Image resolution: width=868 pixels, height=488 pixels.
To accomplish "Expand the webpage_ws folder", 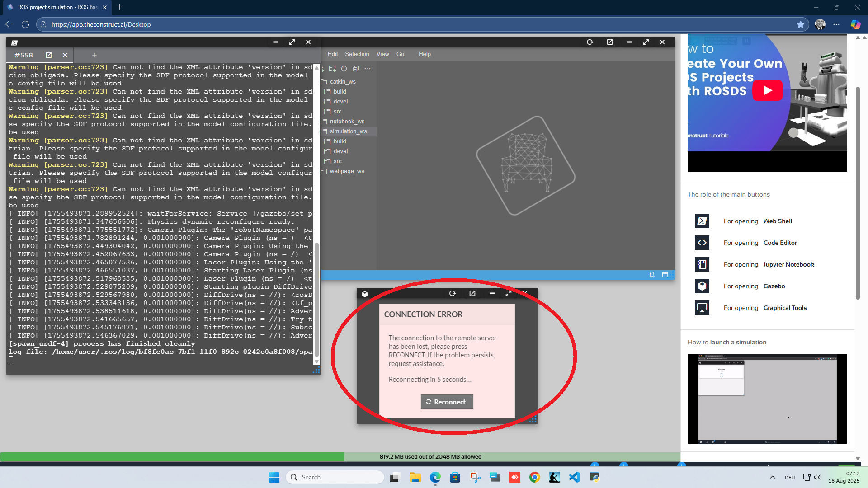I will pos(346,171).
